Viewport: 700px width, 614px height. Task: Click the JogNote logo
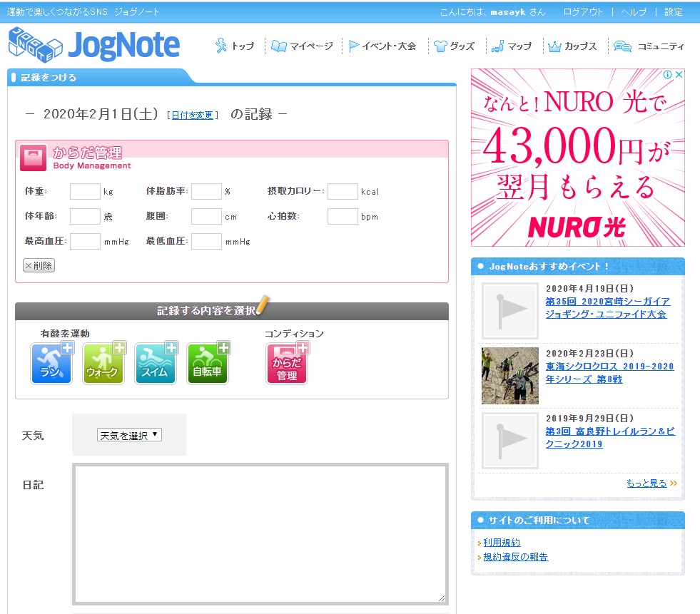click(94, 45)
